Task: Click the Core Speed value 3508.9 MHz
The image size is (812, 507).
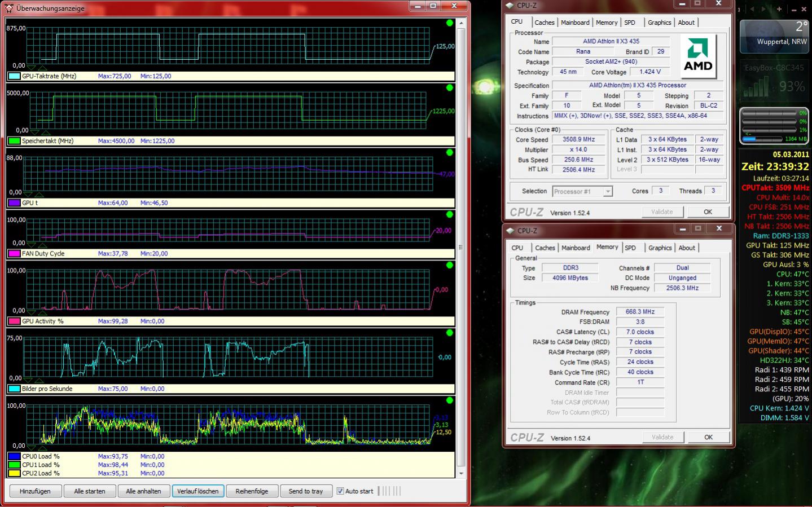Action: pos(579,139)
